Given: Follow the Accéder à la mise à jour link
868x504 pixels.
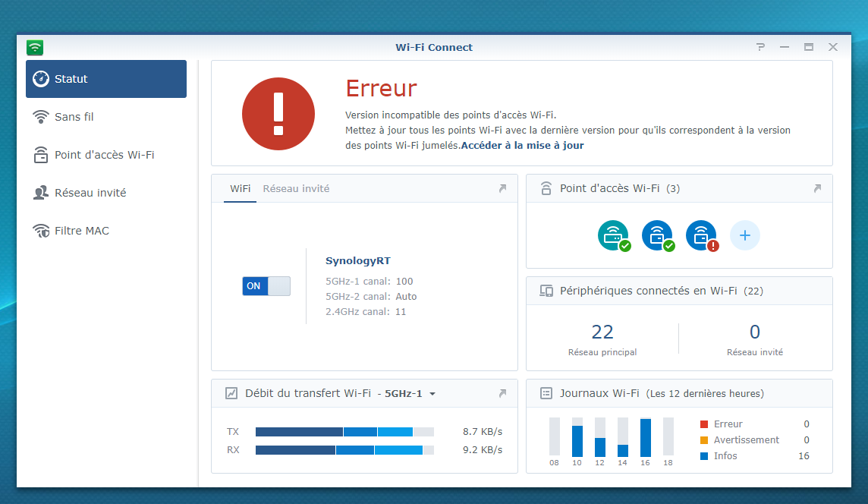Looking at the screenshot, I should [523, 146].
